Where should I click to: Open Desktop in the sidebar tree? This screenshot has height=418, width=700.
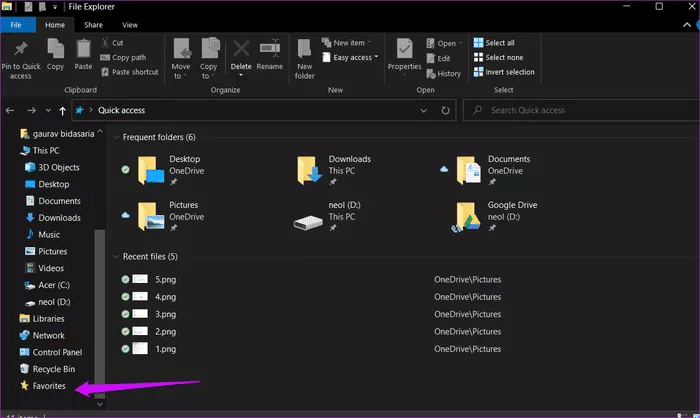pyautogui.click(x=47, y=184)
